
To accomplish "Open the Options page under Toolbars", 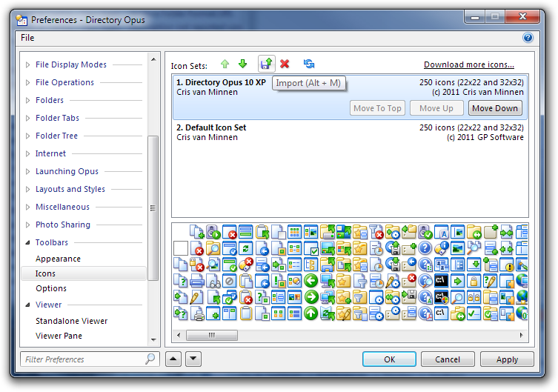I will [x=51, y=288].
